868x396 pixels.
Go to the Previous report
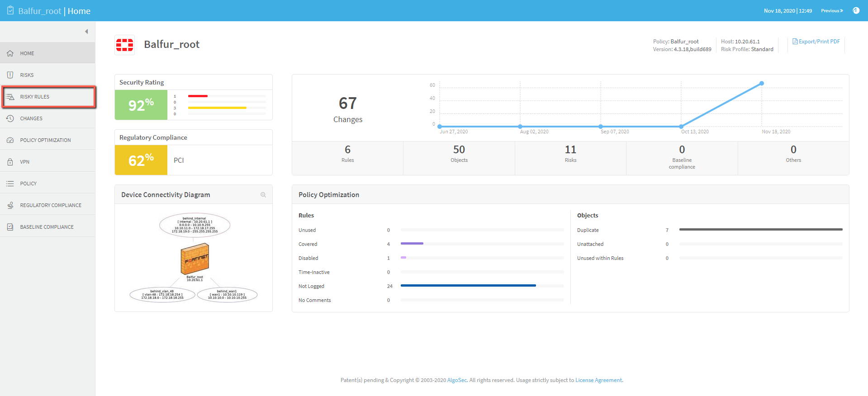(832, 11)
